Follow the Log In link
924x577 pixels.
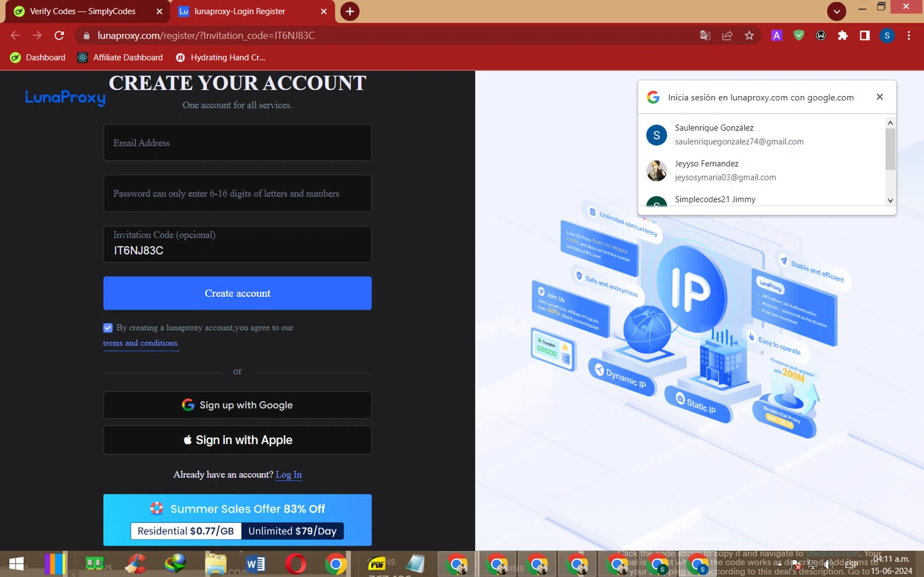(x=288, y=474)
